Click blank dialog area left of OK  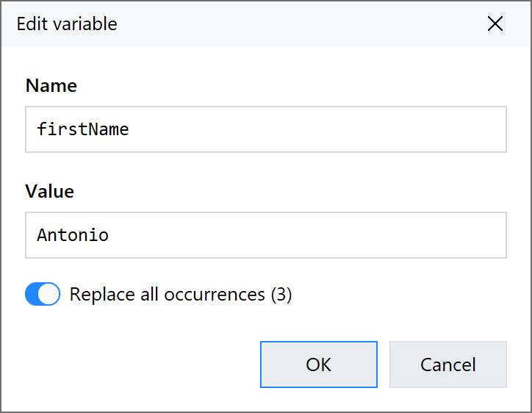click(140, 364)
